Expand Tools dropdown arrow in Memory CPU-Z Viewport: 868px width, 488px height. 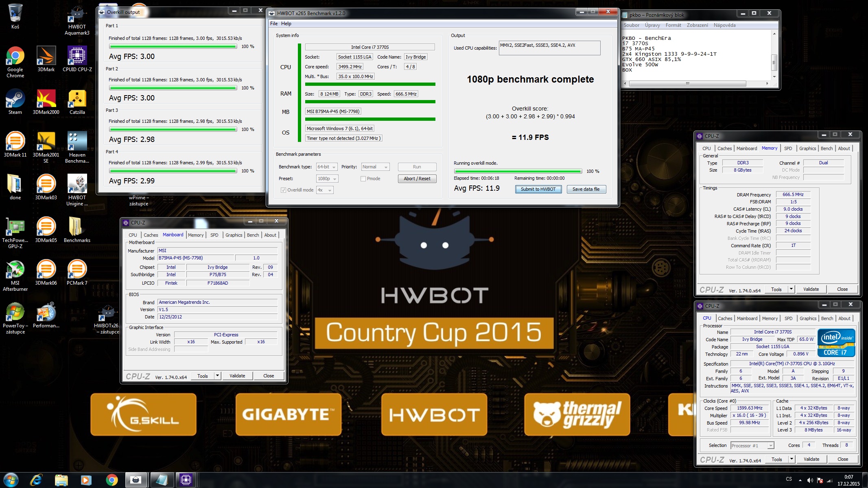pos(791,289)
